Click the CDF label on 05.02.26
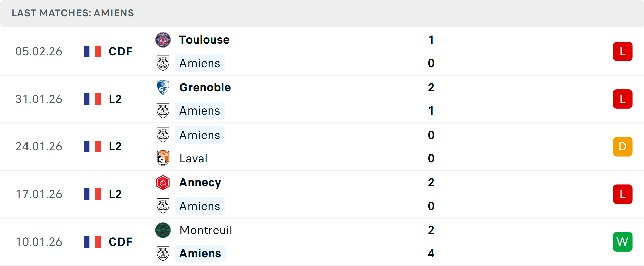644x266 pixels. pos(120,51)
